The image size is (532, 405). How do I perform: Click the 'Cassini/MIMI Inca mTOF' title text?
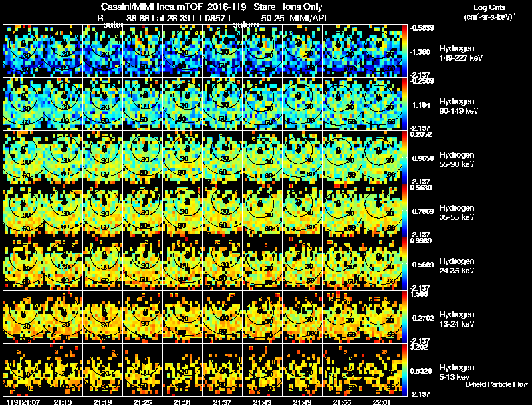(152, 7)
